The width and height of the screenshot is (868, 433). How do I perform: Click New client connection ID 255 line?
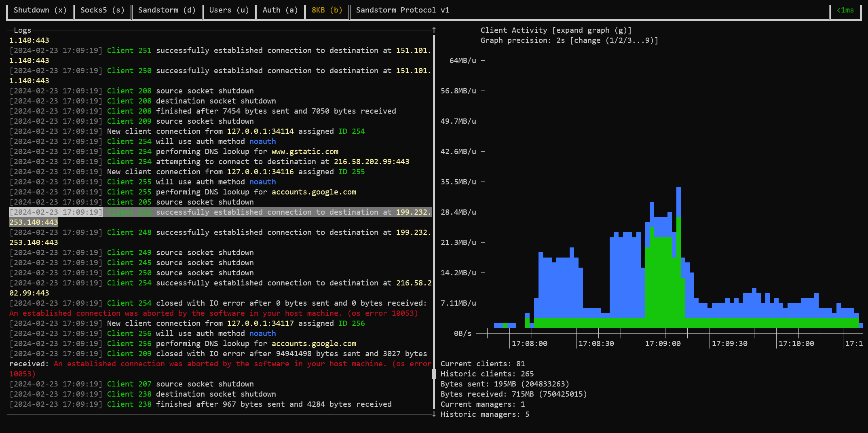(187, 172)
